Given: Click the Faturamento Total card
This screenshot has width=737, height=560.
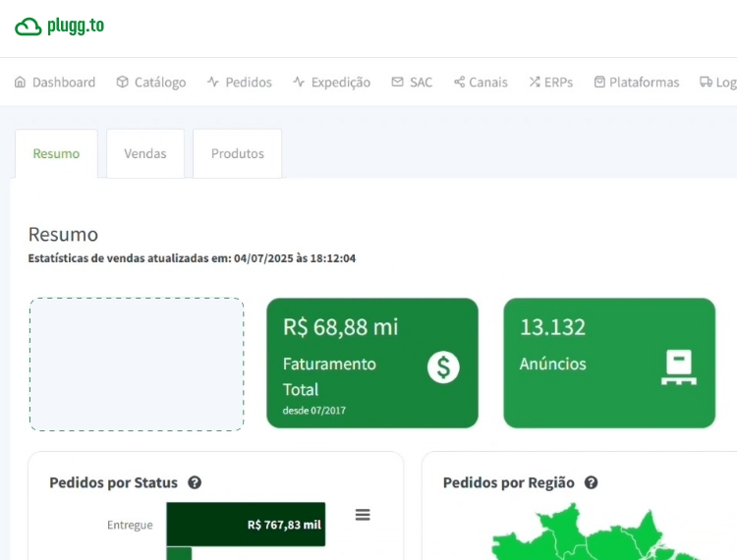Looking at the screenshot, I should coord(372,364).
